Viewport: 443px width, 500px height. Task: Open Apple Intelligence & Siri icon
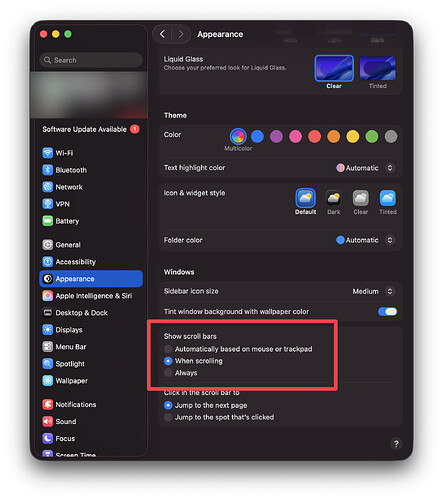47,296
